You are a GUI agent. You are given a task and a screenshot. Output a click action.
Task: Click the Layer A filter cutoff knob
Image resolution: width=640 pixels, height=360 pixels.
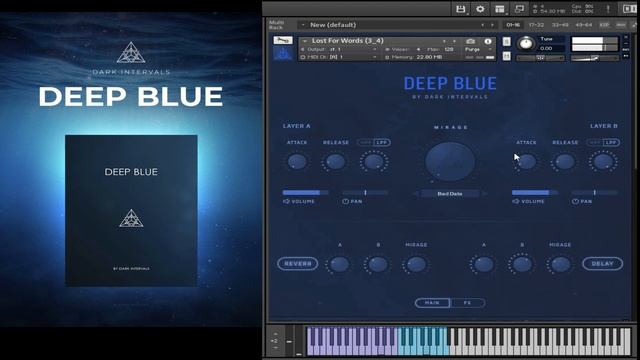coord(374,162)
